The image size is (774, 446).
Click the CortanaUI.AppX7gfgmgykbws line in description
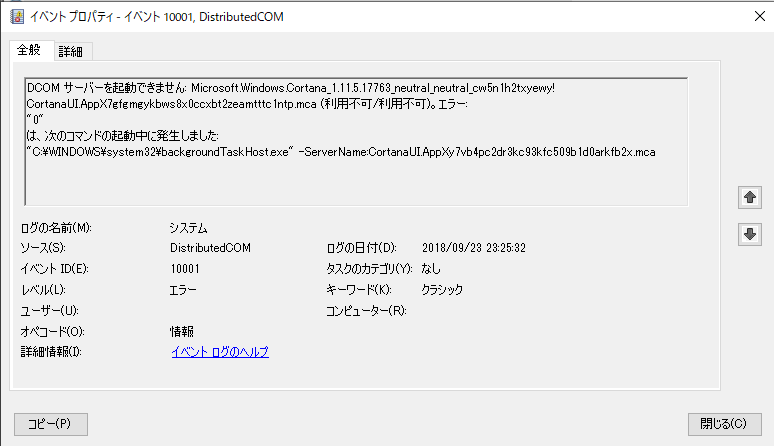[247, 104]
